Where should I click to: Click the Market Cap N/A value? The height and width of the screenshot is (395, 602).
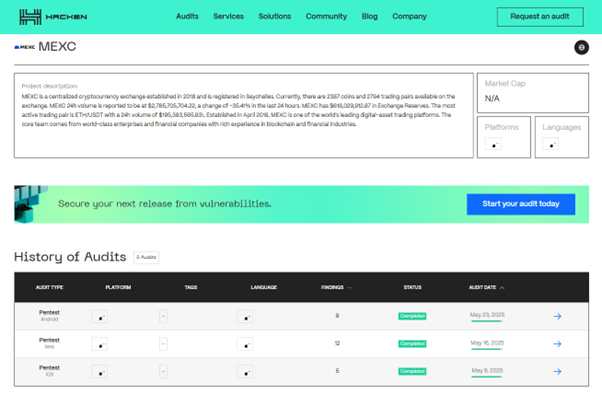[x=492, y=99]
